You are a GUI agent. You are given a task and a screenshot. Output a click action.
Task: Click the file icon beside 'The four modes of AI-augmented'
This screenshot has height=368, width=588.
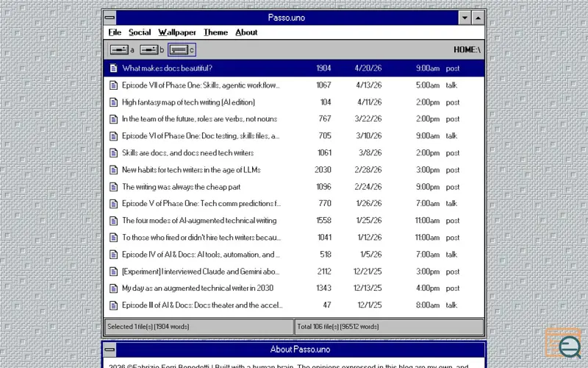click(113, 220)
